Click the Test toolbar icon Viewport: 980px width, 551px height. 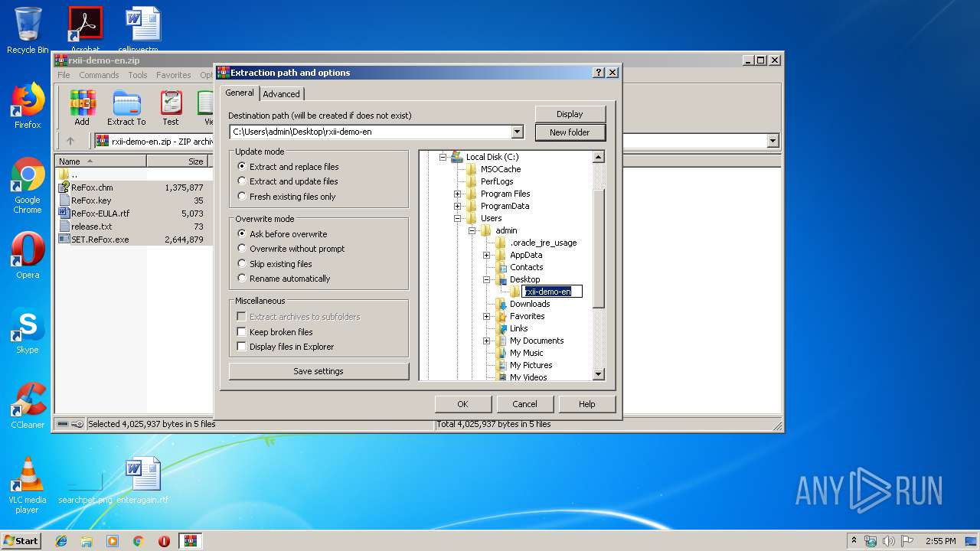171,107
